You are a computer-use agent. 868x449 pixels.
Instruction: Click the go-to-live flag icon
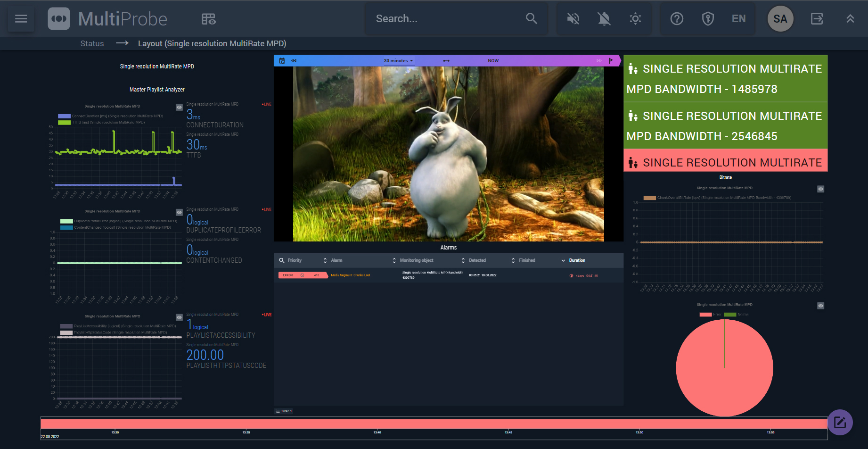pos(611,61)
